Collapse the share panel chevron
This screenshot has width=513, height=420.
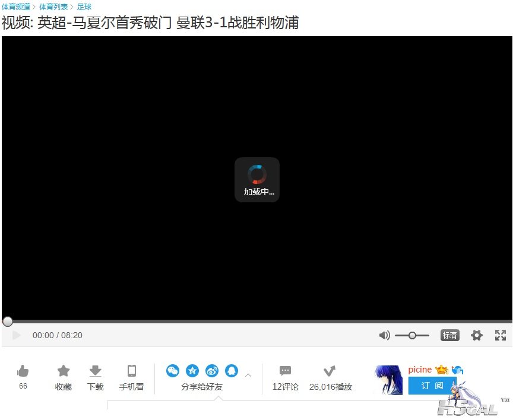pos(248,376)
